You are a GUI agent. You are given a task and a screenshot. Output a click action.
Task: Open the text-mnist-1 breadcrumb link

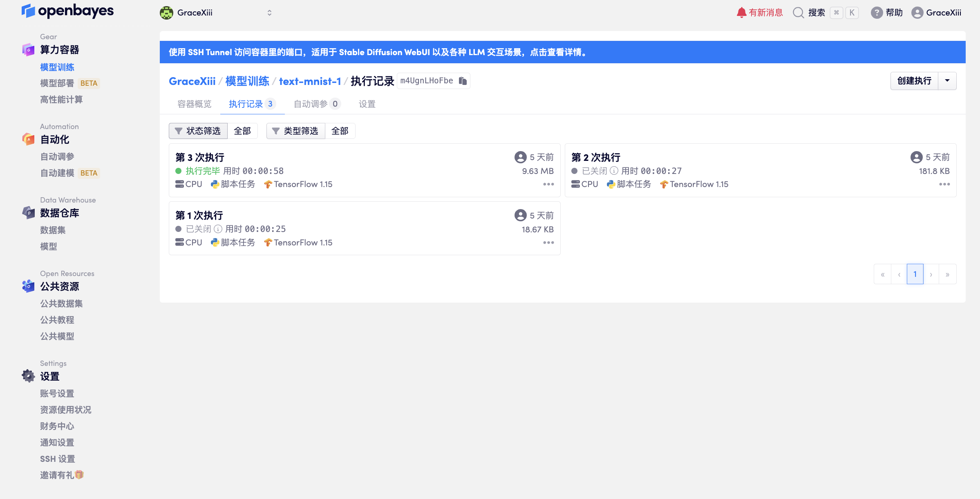pyautogui.click(x=310, y=81)
